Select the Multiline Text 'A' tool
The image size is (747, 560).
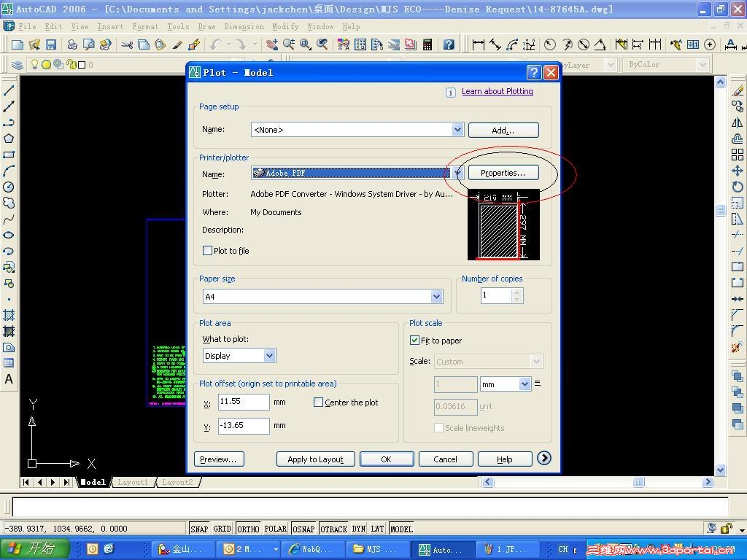coord(9,379)
